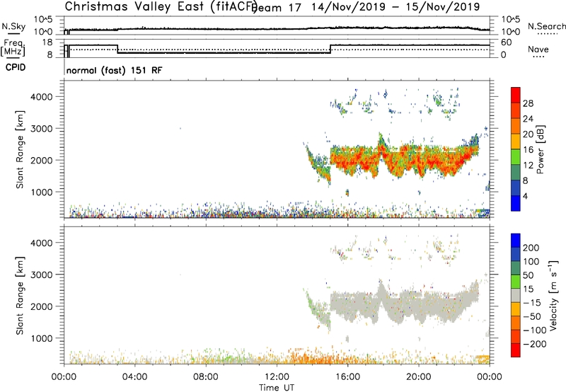Click the "Nave" legend label
Screen dimensions: 566x392
(x=538, y=49)
